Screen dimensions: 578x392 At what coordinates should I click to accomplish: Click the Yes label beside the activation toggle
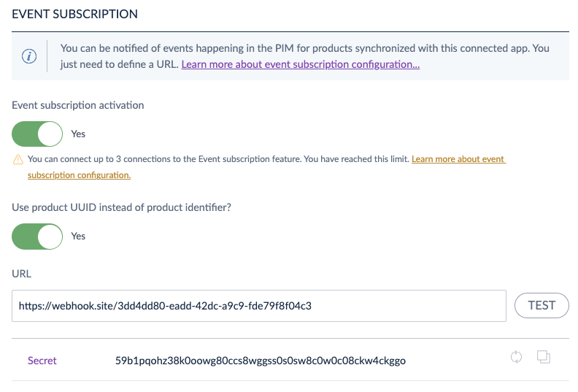(x=78, y=134)
